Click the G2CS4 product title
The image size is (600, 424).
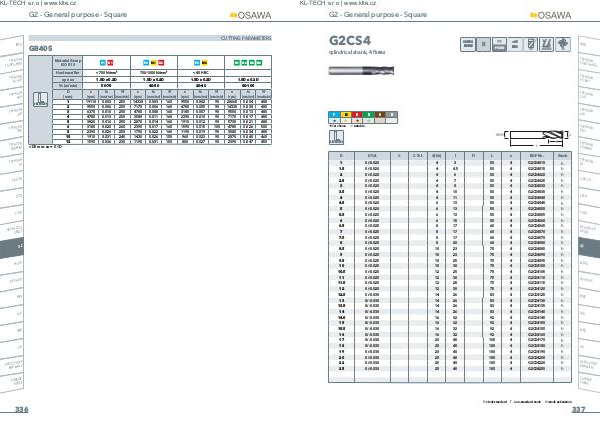(350, 40)
